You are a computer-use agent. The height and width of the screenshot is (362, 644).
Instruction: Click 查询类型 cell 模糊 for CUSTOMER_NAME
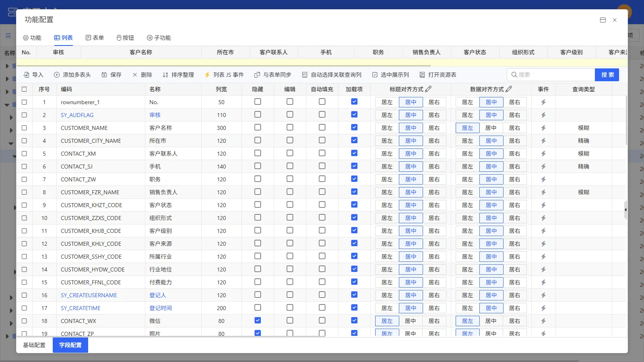[584, 128]
